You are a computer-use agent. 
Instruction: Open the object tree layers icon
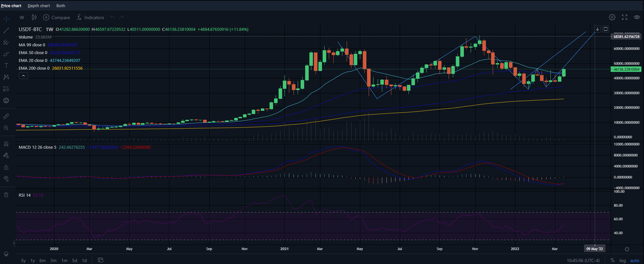point(6,253)
